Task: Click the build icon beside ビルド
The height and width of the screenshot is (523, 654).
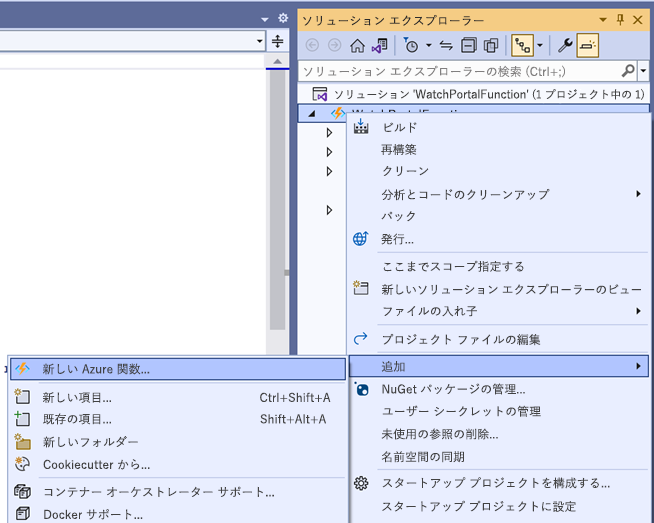Action: [x=361, y=126]
